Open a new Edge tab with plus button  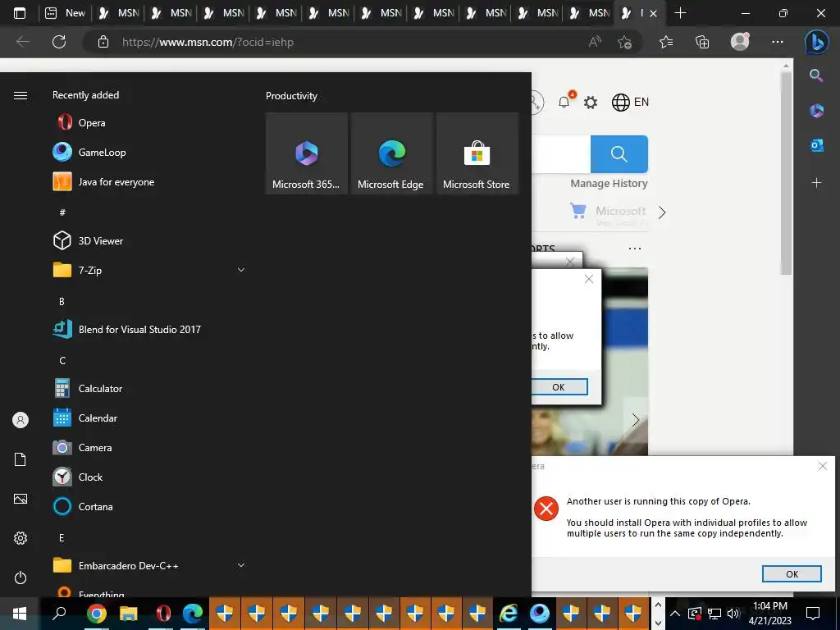[680, 13]
